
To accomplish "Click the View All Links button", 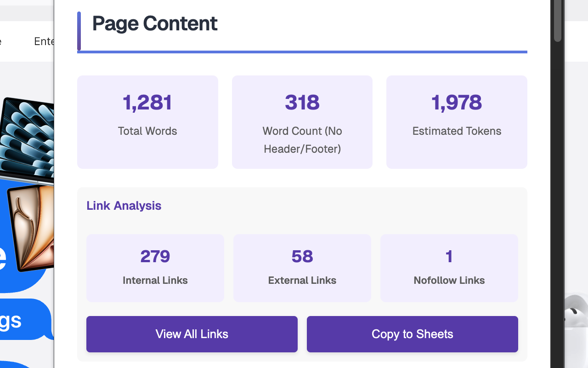I will click(192, 334).
